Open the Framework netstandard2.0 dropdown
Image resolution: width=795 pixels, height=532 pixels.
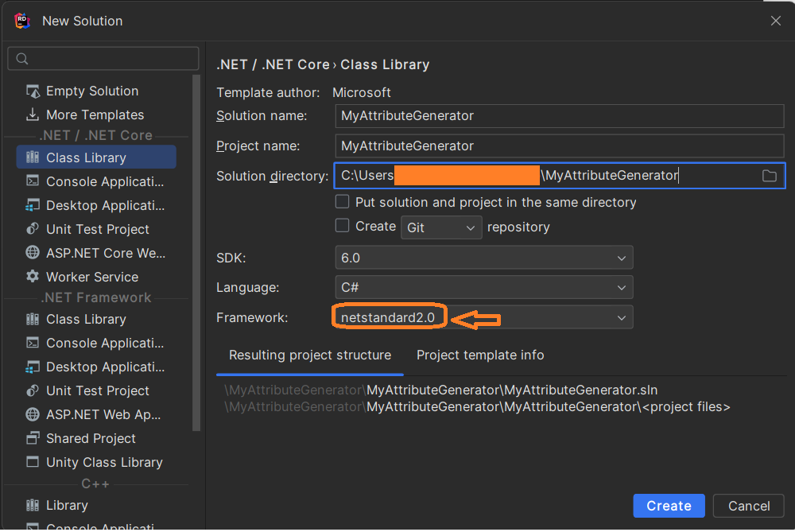coord(483,317)
